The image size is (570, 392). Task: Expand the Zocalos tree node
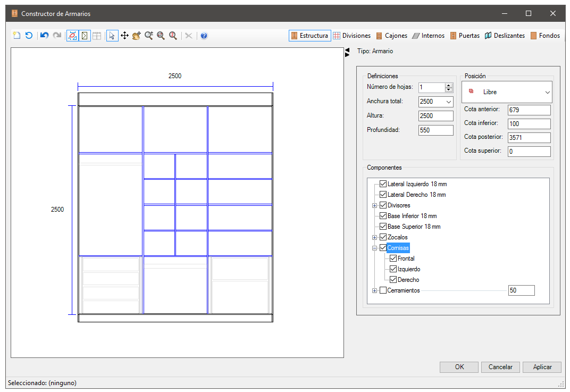tap(374, 237)
